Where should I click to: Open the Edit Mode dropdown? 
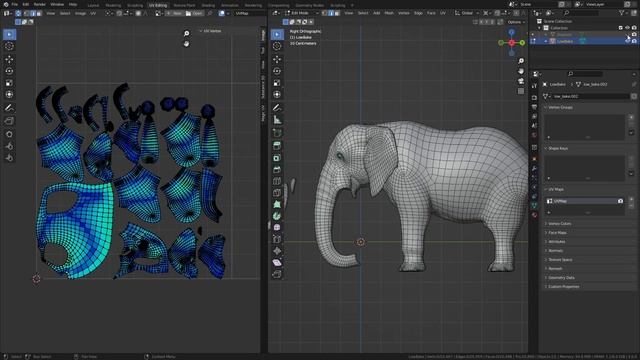coord(302,13)
